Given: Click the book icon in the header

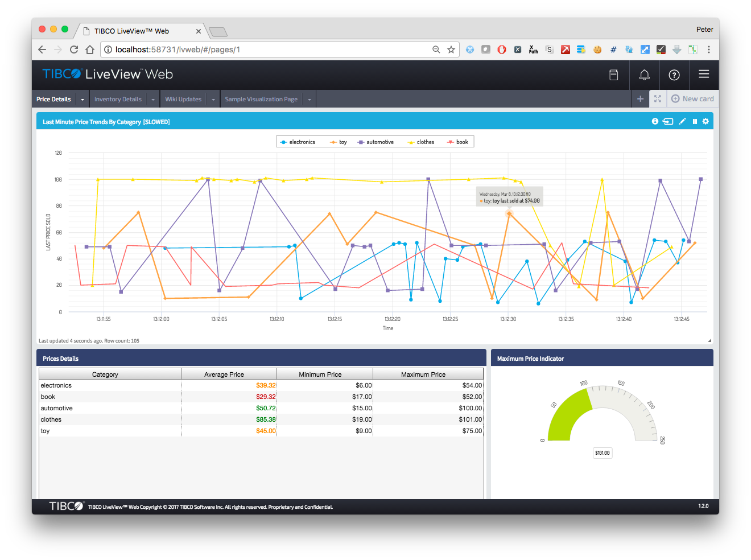Looking at the screenshot, I should pos(614,75).
